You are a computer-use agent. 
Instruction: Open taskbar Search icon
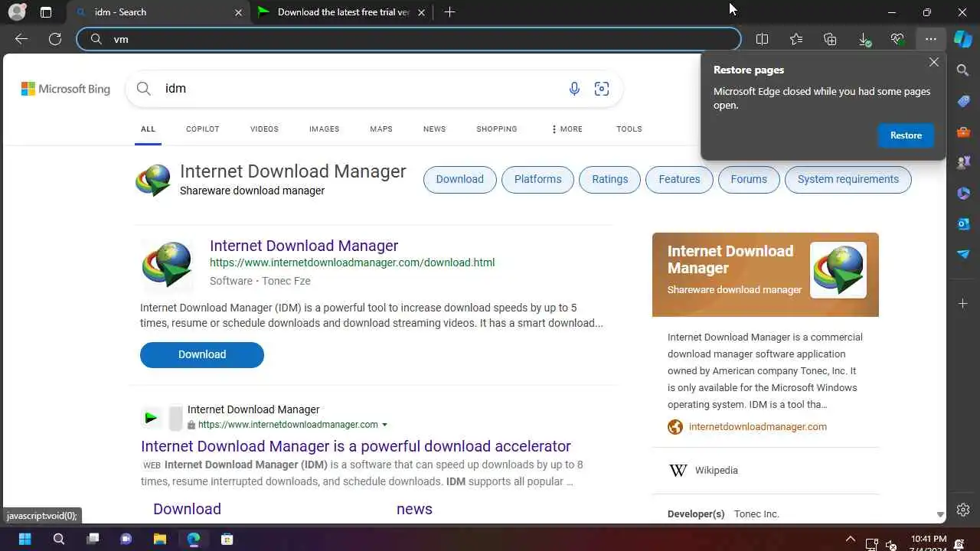(59, 539)
